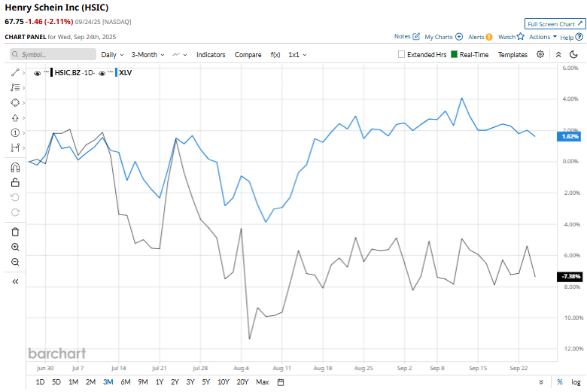Toggle magnet snap mode
587x392 pixels.
(15, 167)
